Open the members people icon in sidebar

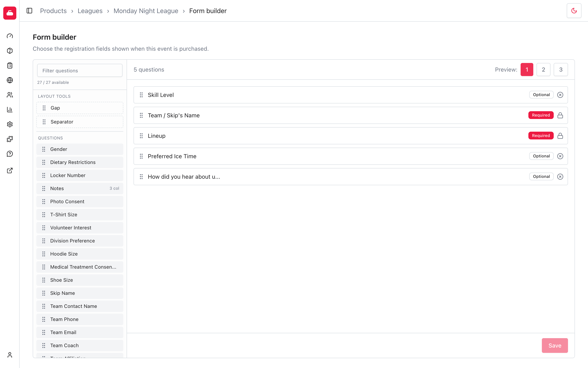[10, 95]
